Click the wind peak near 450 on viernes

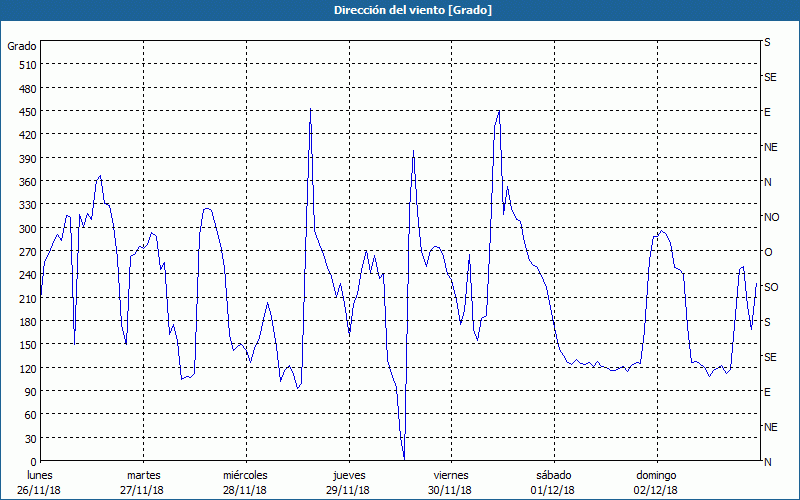(x=498, y=111)
